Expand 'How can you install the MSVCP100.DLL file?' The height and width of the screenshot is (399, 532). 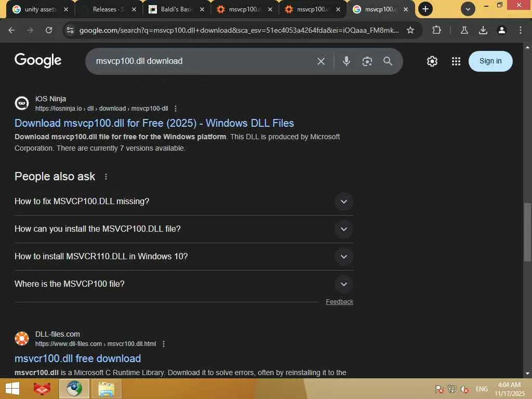point(344,229)
